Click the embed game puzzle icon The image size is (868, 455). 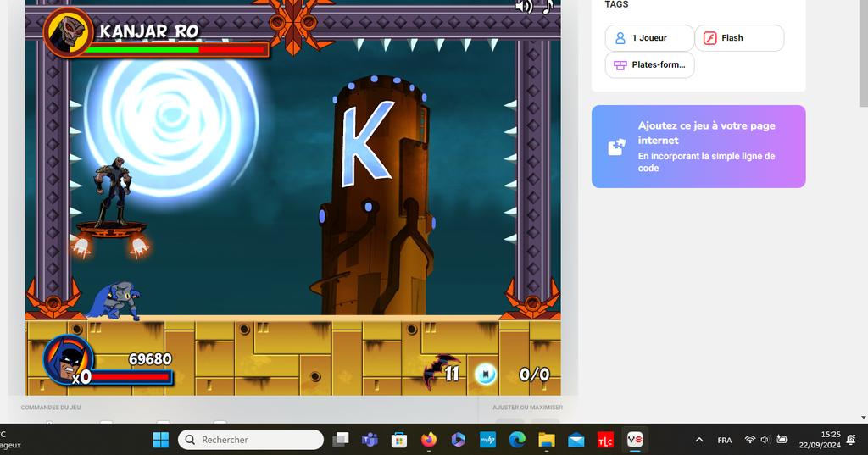[617, 147]
